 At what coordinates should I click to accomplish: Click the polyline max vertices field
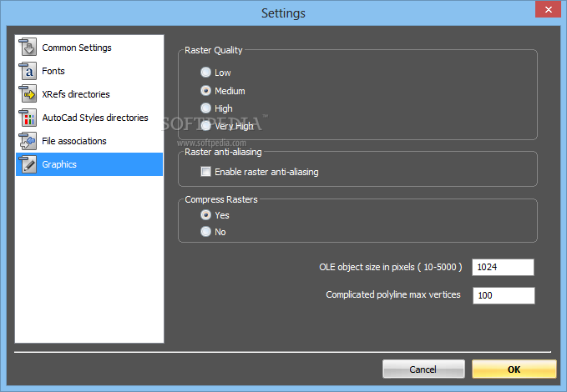pos(504,295)
